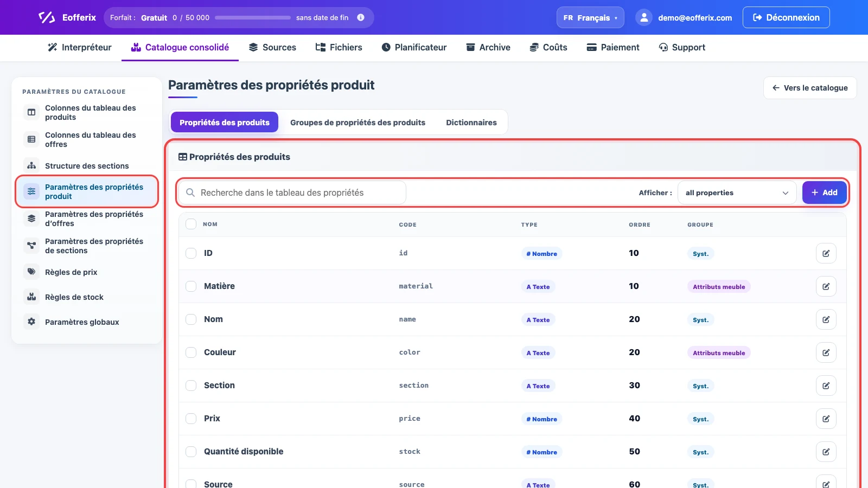Click the NOM column header
Screen dimensions: 868x488
point(210,224)
